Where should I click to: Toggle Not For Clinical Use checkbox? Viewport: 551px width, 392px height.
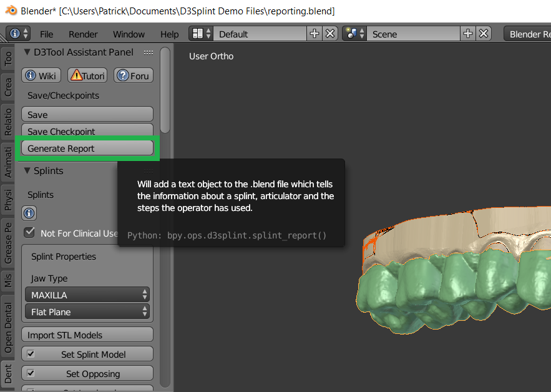pos(30,232)
